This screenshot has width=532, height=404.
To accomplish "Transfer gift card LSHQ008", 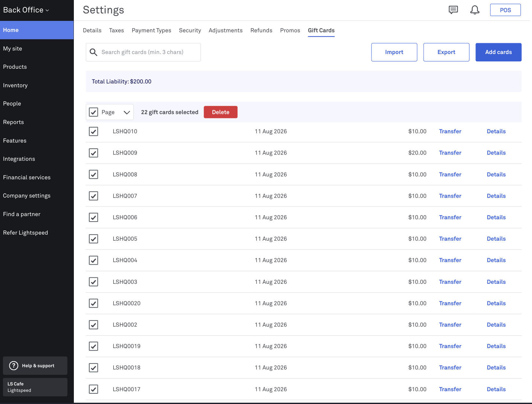I will pyautogui.click(x=450, y=175).
